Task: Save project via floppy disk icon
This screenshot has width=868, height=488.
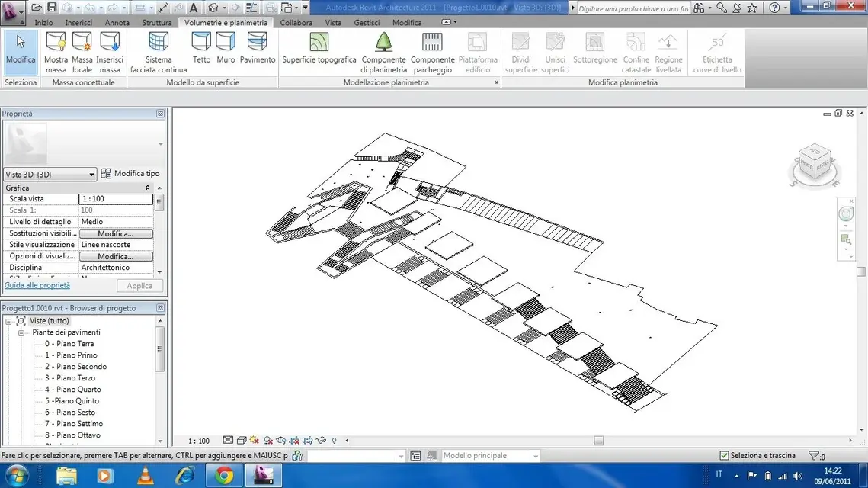Action: tap(52, 7)
